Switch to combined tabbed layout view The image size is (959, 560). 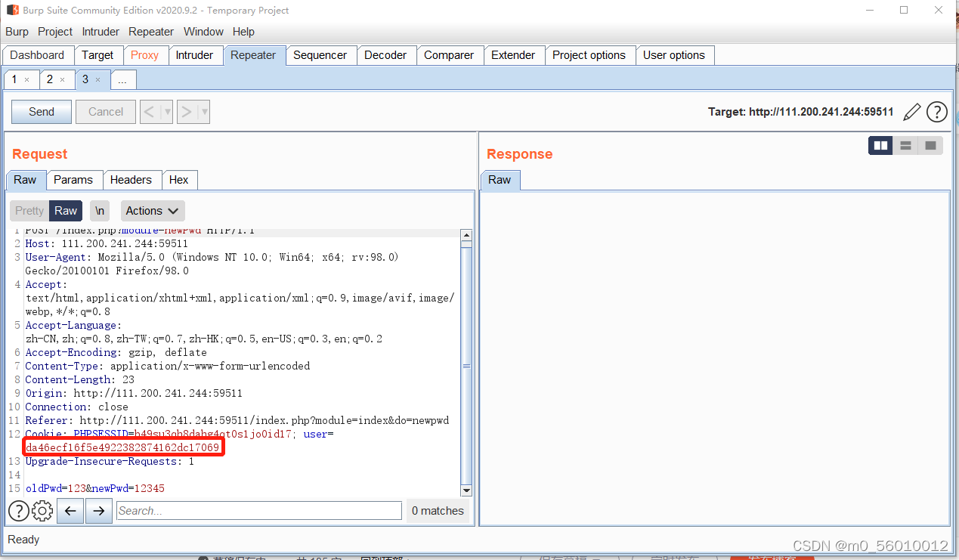[930, 145]
